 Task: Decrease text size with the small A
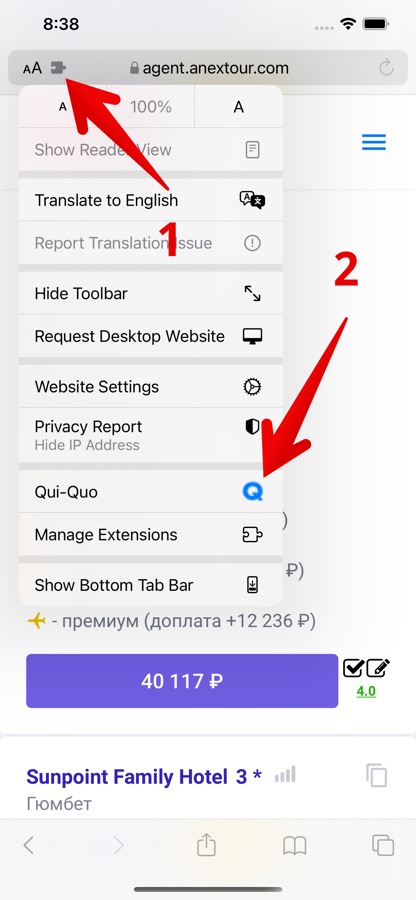[x=63, y=107]
